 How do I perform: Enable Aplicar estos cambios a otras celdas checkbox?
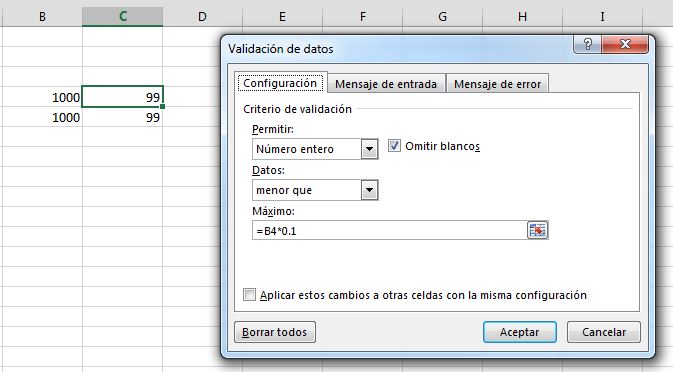point(249,295)
